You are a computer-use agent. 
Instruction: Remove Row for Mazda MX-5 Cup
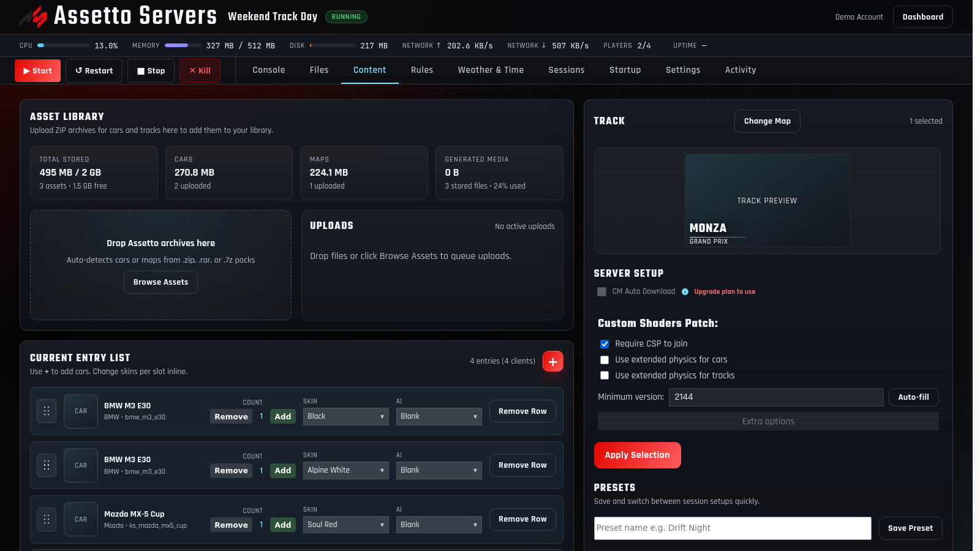(522, 519)
